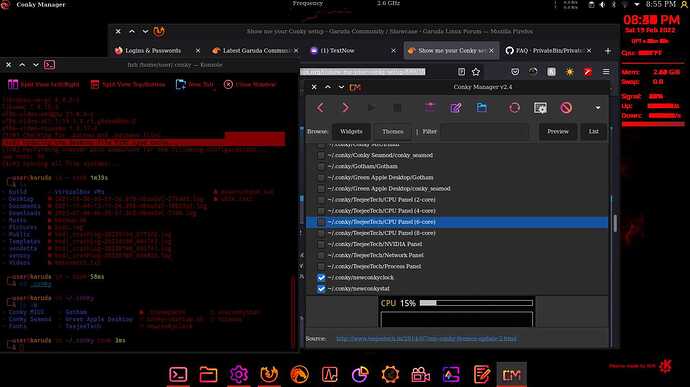
Task: Open the teejeetech source link
Action: [x=426, y=339]
